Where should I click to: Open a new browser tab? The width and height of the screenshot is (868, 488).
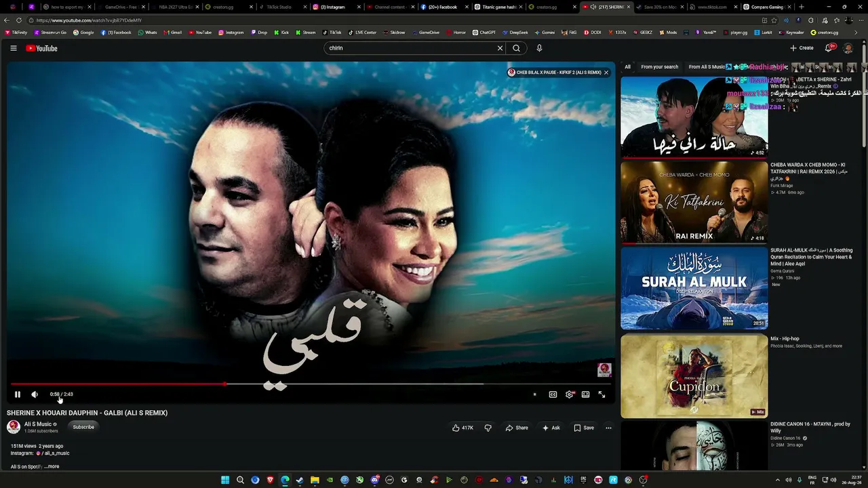point(802,7)
